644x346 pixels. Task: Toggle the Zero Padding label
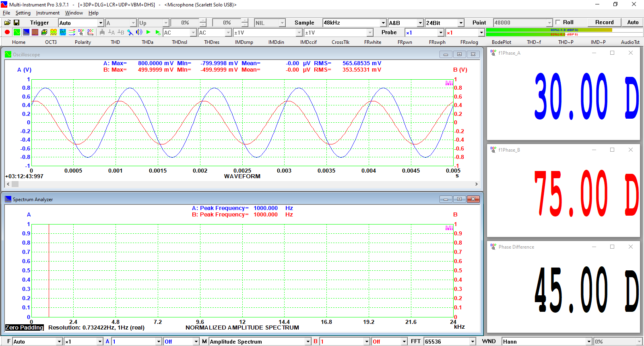point(25,327)
